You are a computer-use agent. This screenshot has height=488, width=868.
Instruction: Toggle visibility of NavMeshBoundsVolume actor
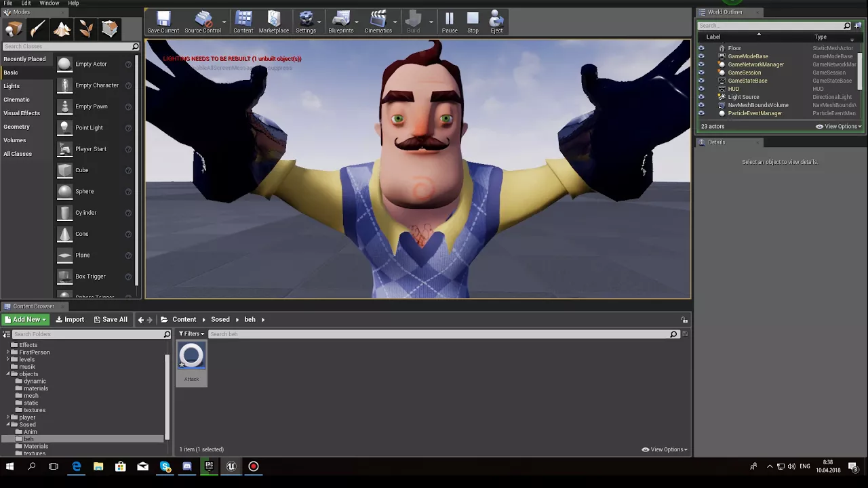(701, 105)
